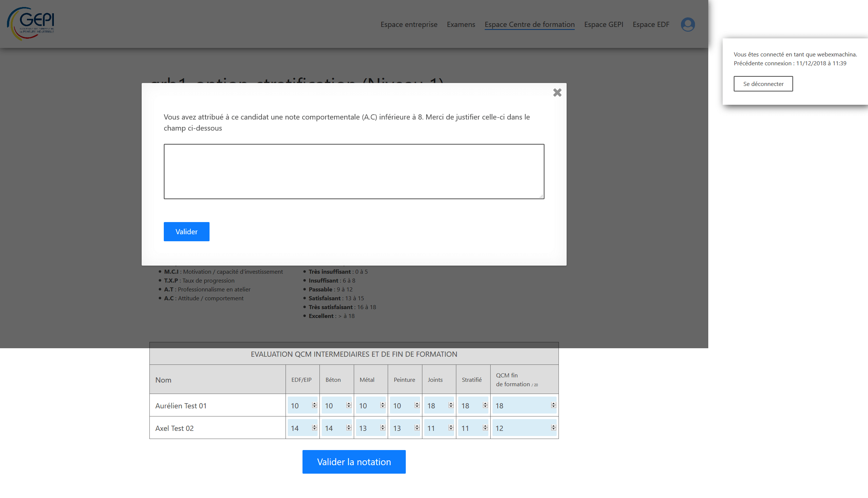
Task: Click the M.C.I Motivation legend entry
Action: 223,272
